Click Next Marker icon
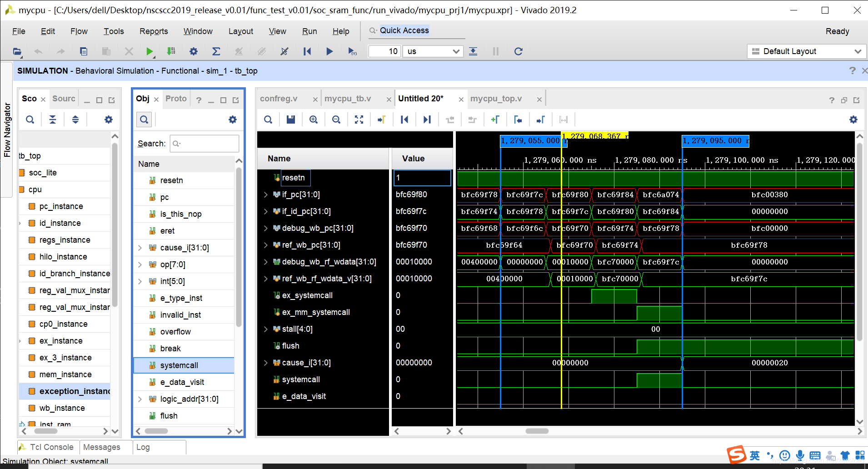The height and width of the screenshot is (469, 868). pos(541,120)
